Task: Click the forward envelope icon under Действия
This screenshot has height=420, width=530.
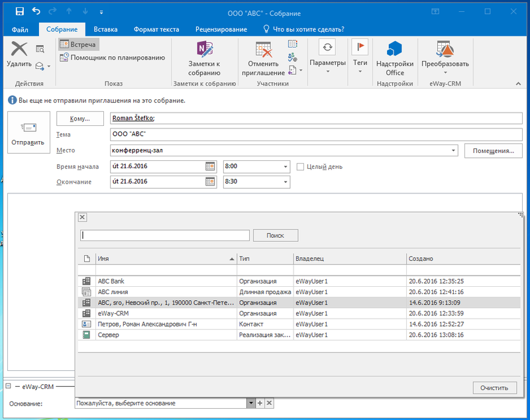Action: point(40,66)
